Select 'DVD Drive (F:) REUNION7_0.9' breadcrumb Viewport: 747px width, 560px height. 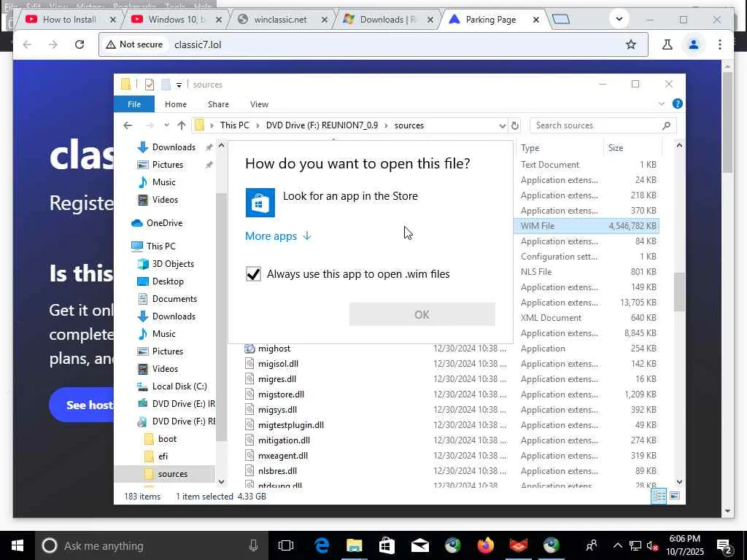click(322, 125)
